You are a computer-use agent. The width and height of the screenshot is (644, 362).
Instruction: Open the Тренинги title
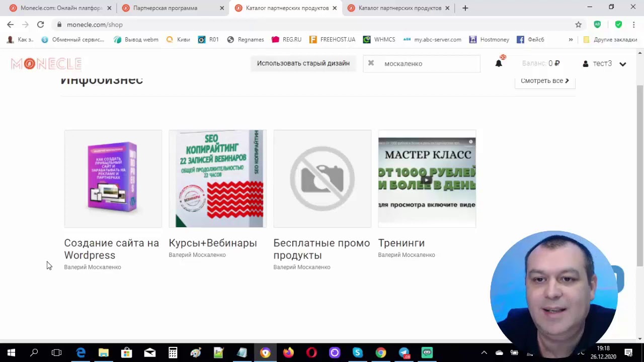tap(401, 243)
